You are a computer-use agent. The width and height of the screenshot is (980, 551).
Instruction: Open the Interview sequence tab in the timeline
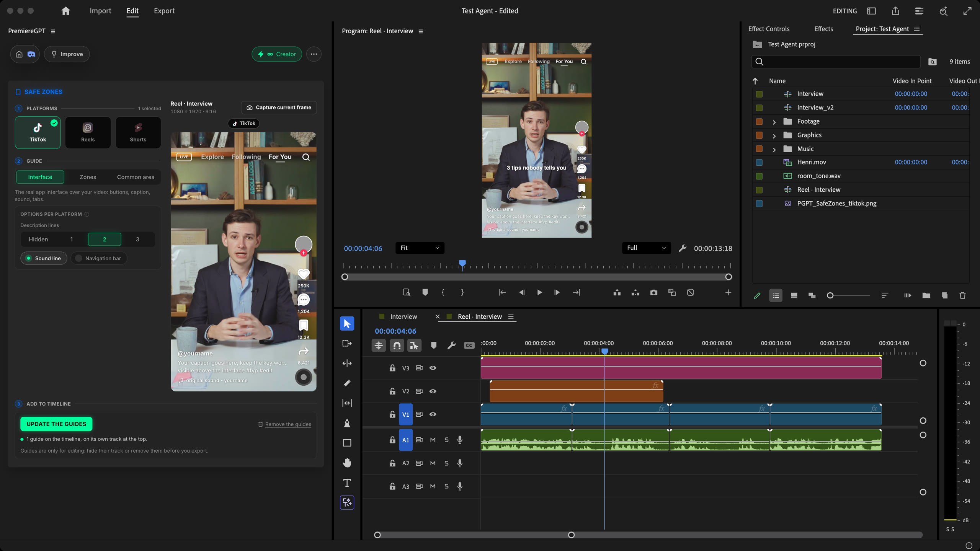(x=403, y=316)
